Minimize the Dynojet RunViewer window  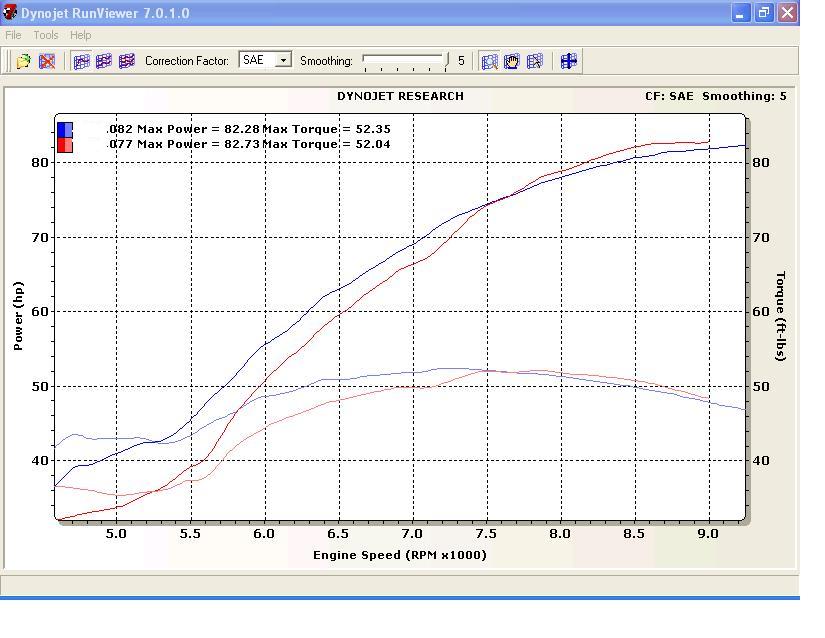point(740,13)
